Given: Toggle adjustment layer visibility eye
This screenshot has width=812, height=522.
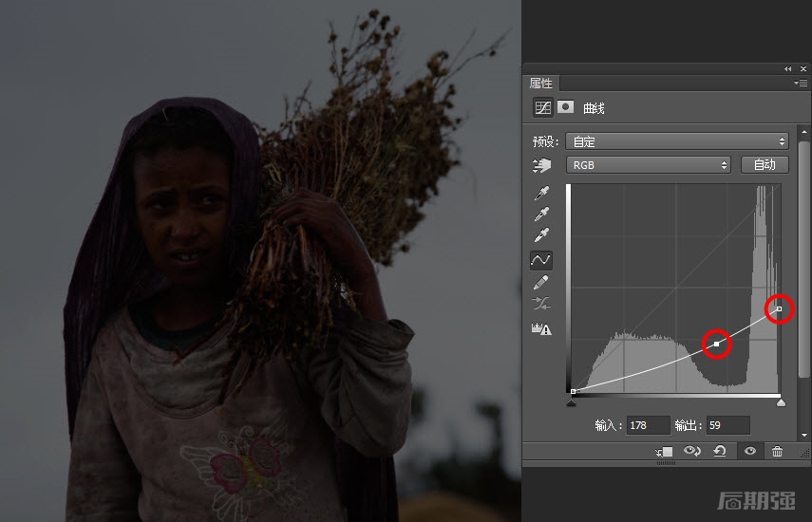Looking at the screenshot, I should (x=750, y=451).
